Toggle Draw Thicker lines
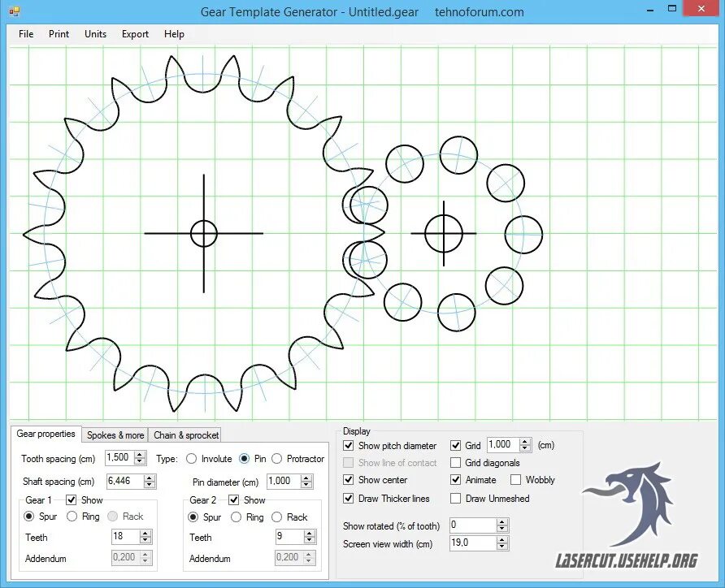The image size is (725, 588). click(347, 499)
